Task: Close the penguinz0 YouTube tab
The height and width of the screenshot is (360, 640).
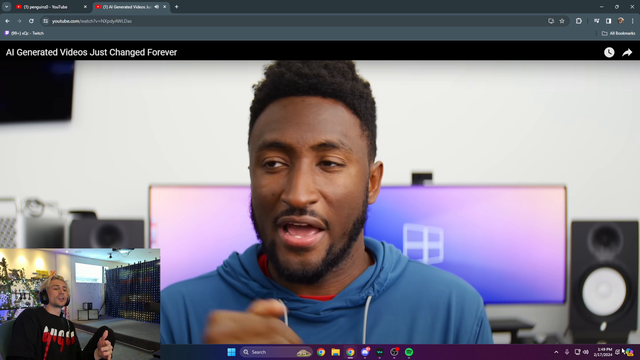Action: point(85,7)
